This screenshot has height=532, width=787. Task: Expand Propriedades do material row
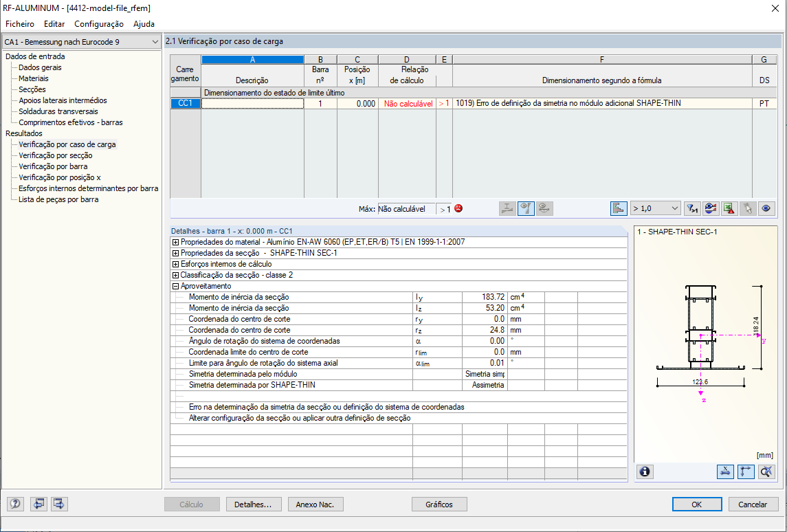(176, 242)
